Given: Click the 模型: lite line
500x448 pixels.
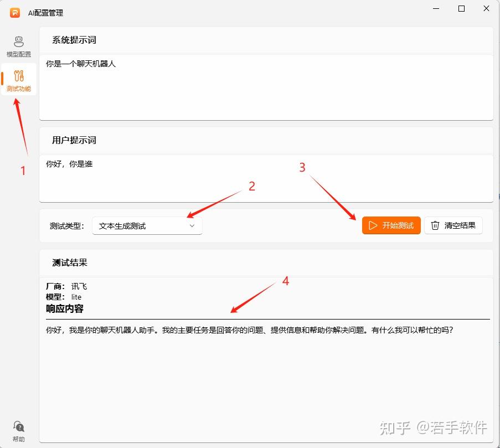Looking at the screenshot, I should tap(64, 297).
